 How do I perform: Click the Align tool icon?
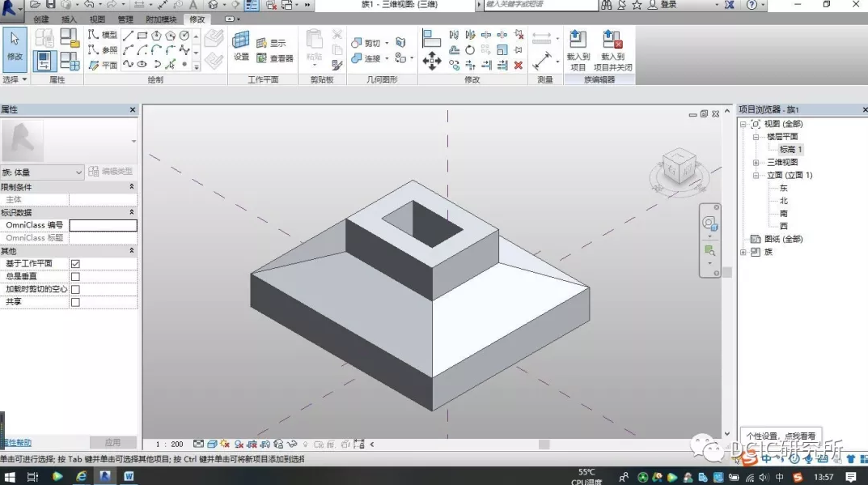coord(431,38)
